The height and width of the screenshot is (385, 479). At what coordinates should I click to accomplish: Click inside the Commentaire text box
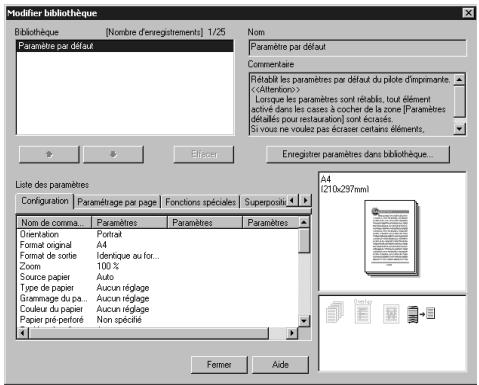(351, 104)
